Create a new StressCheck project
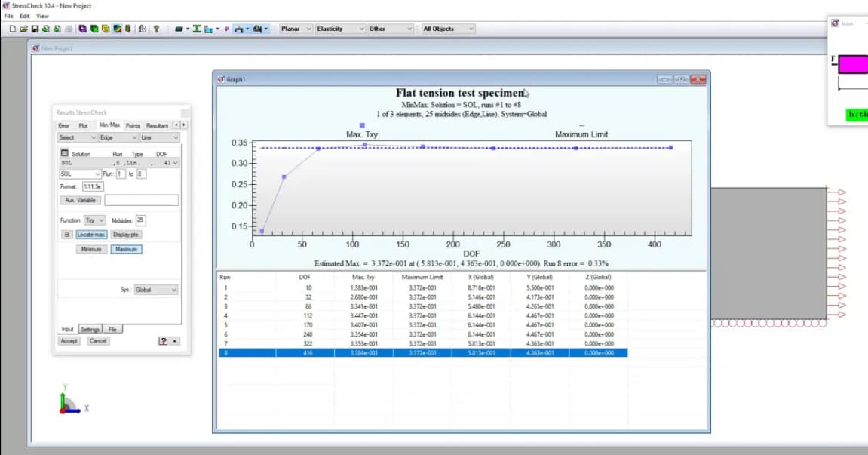 (14, 29)
